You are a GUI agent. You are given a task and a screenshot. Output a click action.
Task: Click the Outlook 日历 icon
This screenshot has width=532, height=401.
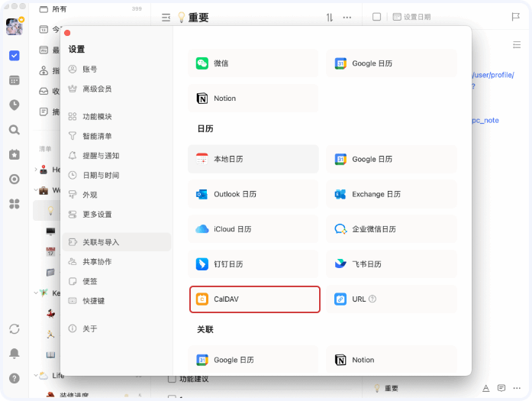pyautogui.click(x=202, y=194)
